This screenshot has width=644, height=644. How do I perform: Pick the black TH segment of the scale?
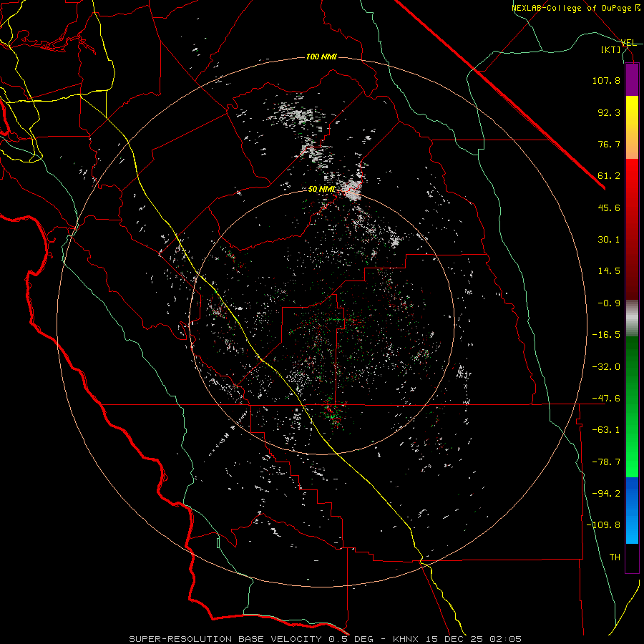[x=632, y=558]
